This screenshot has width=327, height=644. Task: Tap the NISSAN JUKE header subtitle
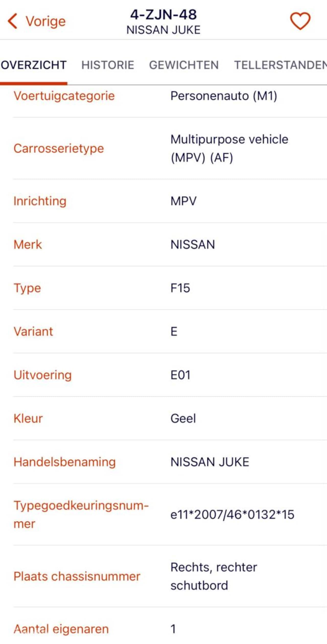coord(163,30)
